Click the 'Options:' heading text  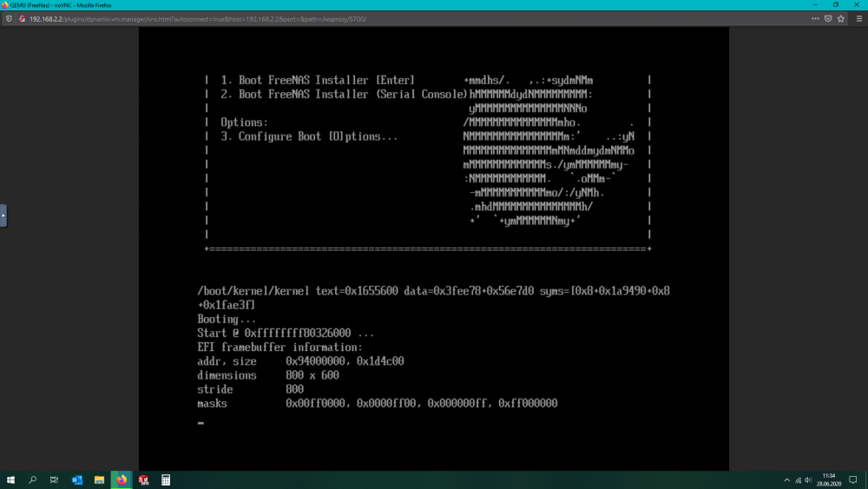click(x=244, y=122)
